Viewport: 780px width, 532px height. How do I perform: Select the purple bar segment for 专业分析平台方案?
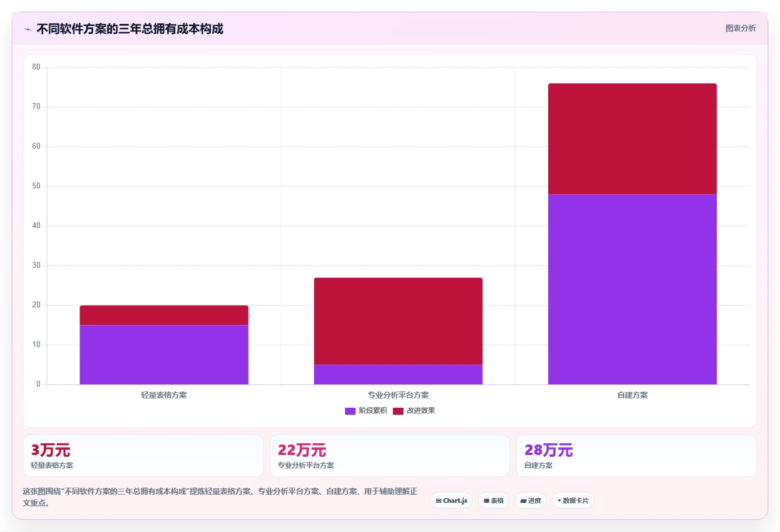tap(398, 374)
